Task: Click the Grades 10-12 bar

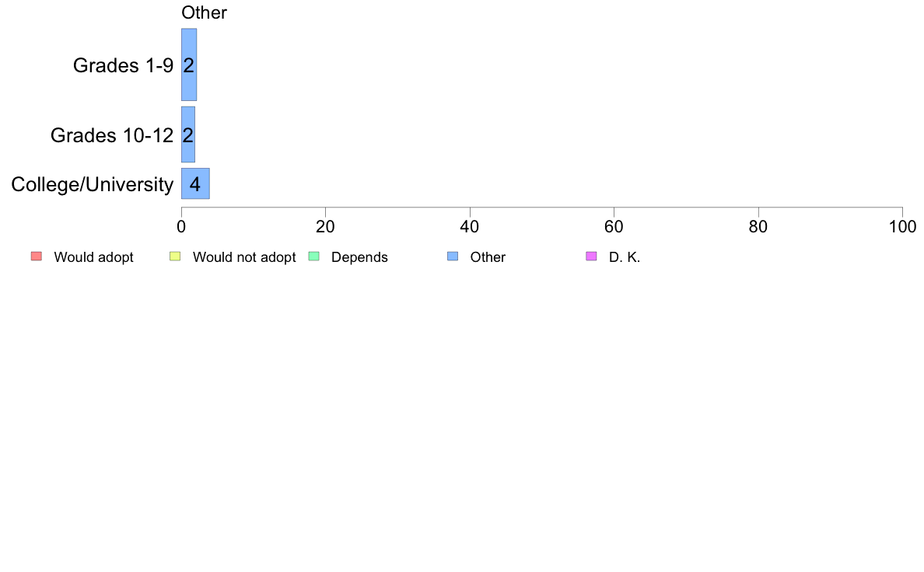Action: (188, 134)
